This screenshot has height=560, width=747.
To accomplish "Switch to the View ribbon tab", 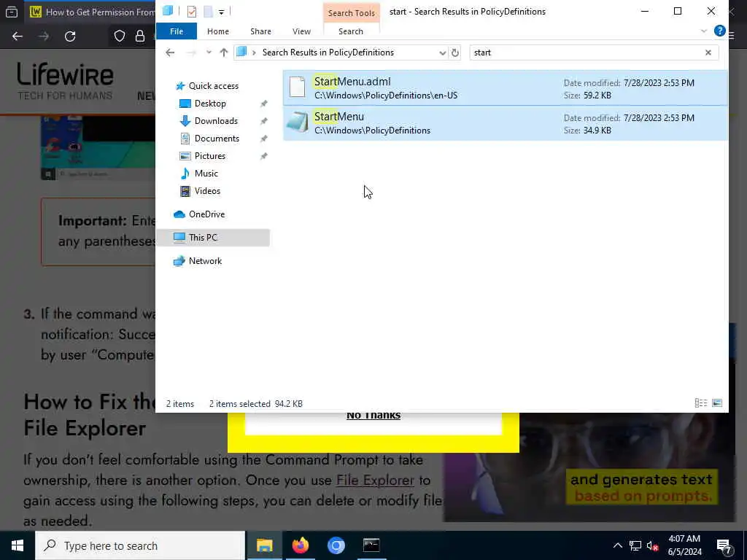I will (301, 31).
